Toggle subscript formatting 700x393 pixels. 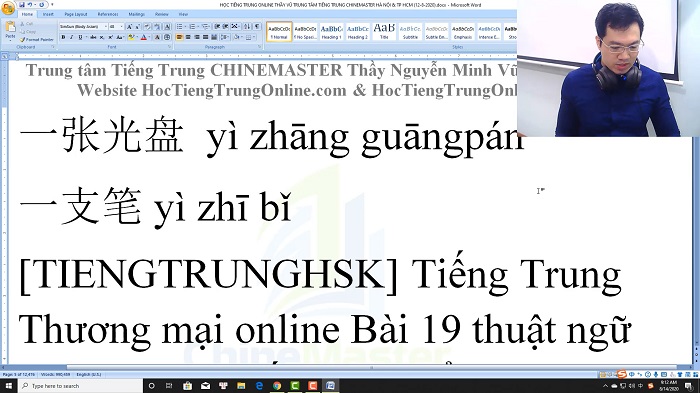click(102, 37)
